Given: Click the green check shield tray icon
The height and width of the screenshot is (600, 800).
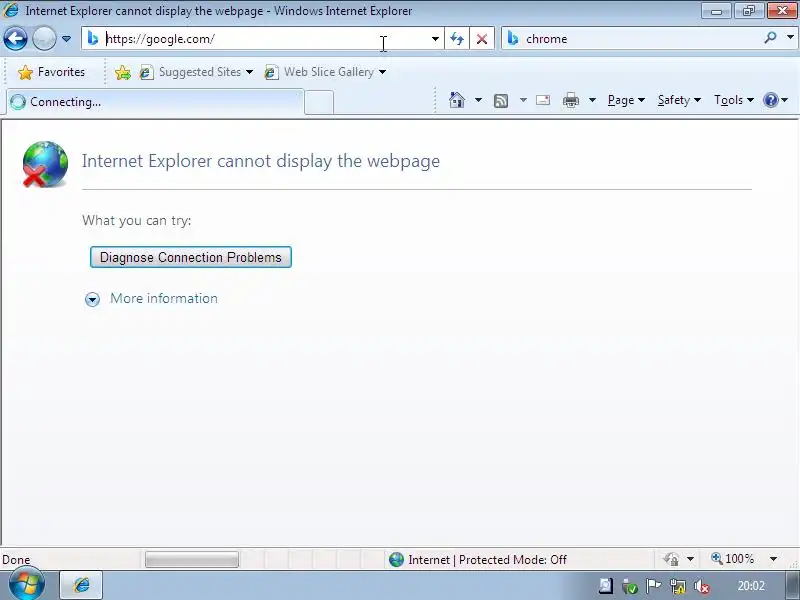Looking at the screenshot, I should [630, 587].
